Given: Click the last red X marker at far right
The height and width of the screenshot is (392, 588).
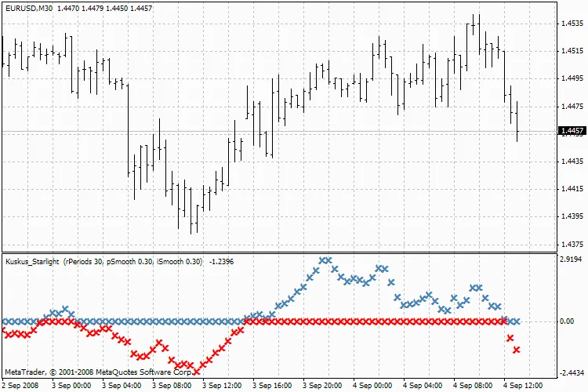Looking at the screenshot, I should click(517, 350).
